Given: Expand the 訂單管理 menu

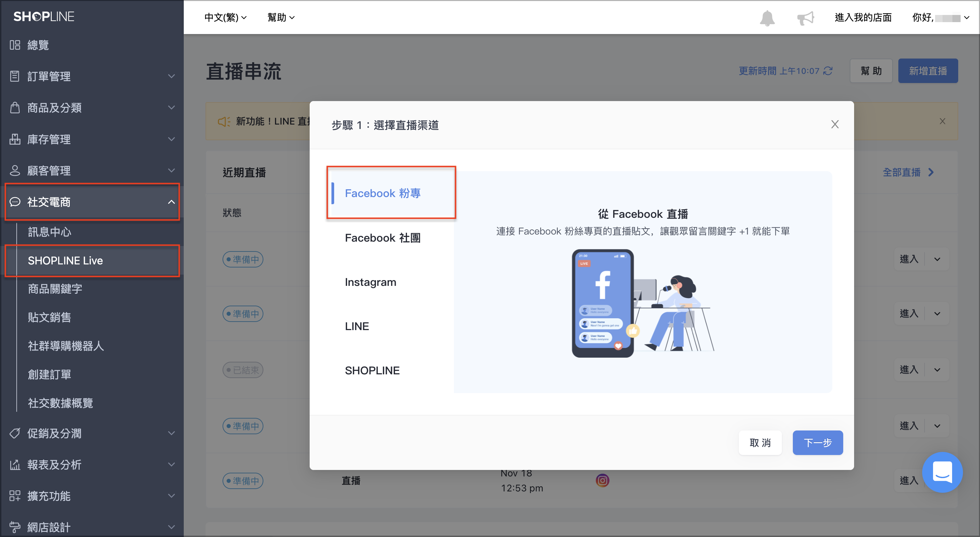Looking at the screenshot, I should (171, 76).
